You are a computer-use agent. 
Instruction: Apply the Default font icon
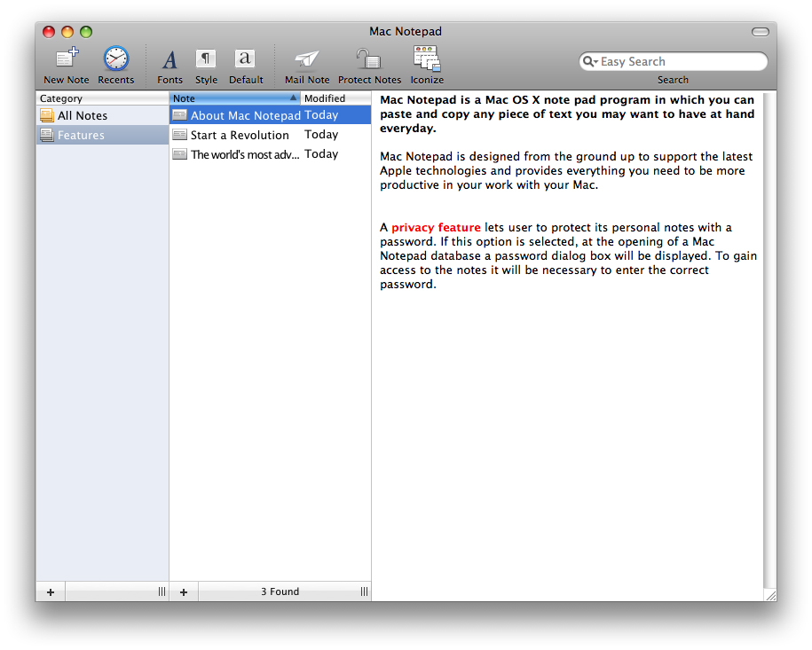[245, 59]
